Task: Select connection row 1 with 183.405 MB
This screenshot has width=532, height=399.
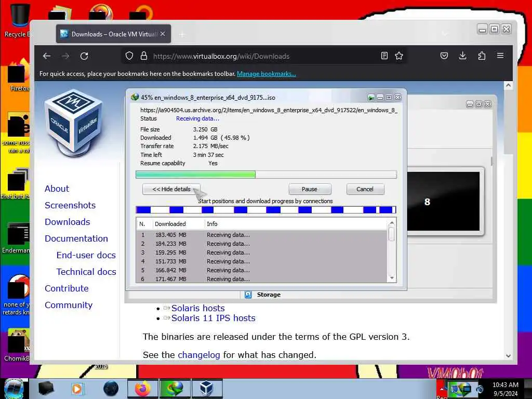Action: 262,235
